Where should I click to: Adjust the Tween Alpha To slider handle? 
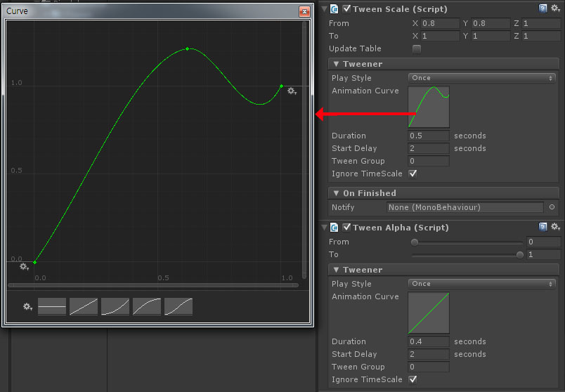pos(519,255)
